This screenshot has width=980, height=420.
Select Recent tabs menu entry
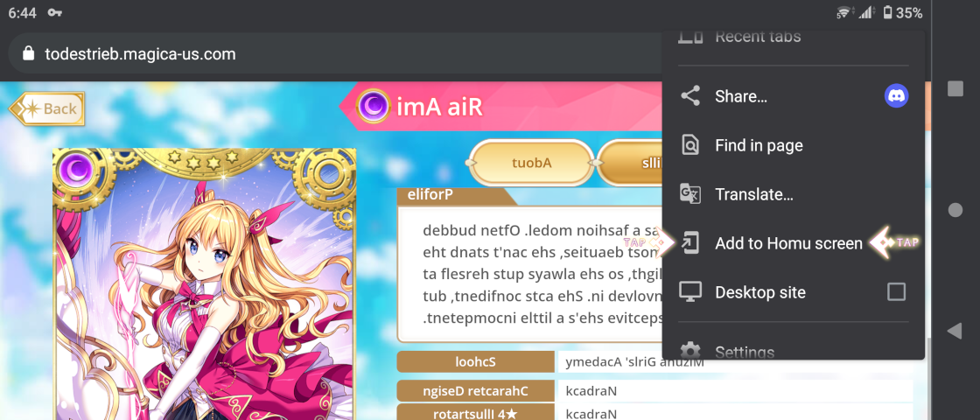click(794, 38)
